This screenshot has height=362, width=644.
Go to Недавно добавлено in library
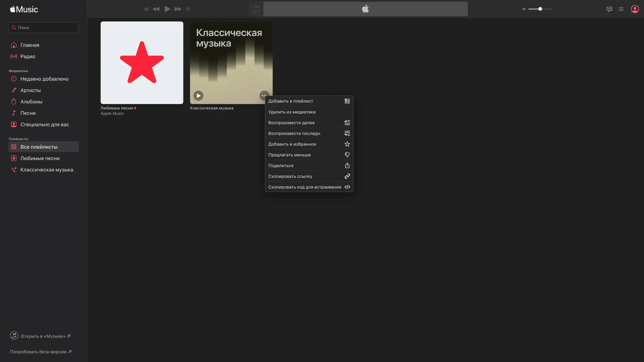click(44, 79)
